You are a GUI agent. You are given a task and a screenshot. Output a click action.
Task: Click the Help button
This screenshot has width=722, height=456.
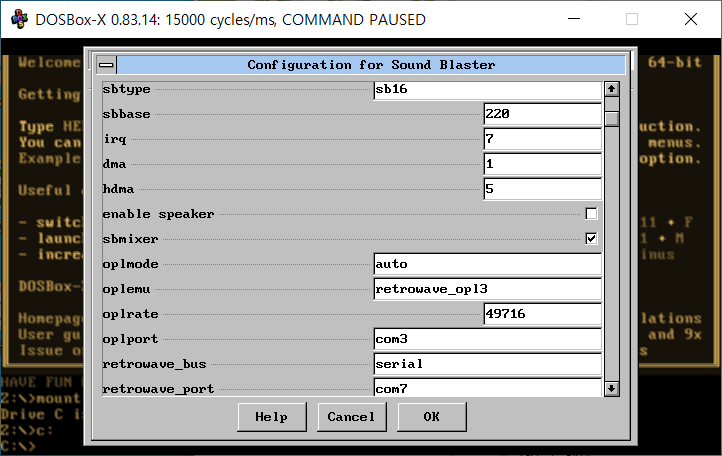coord(272,417)
